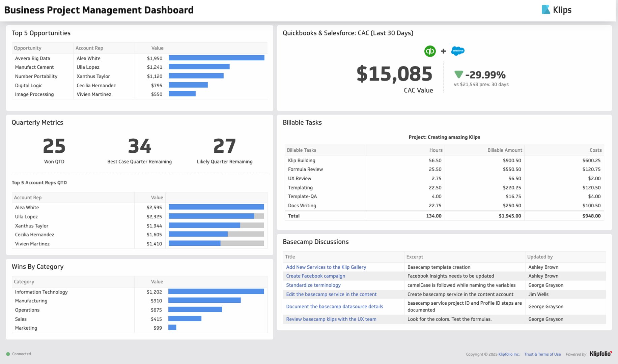This screenshot has height=364, width=618.
Task: Click the UX Review task name
Action: (300, 178)
